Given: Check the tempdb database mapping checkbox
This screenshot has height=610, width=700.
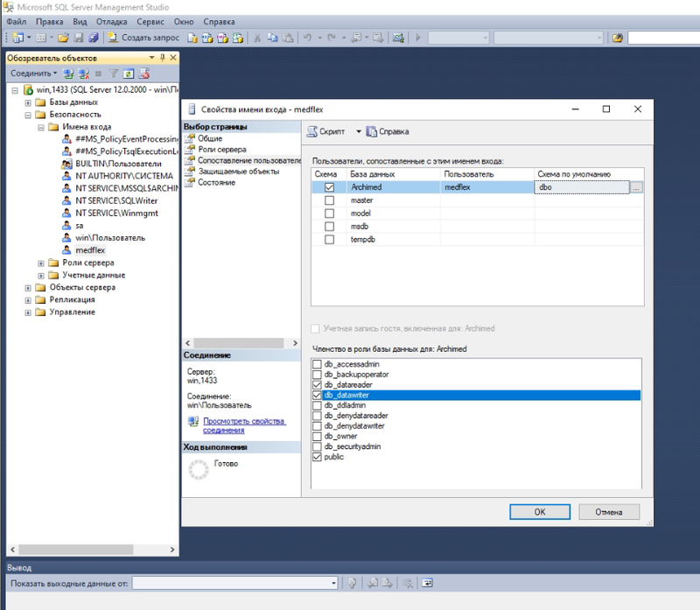Looking at the screenshot, I should [x=330, y=239].
